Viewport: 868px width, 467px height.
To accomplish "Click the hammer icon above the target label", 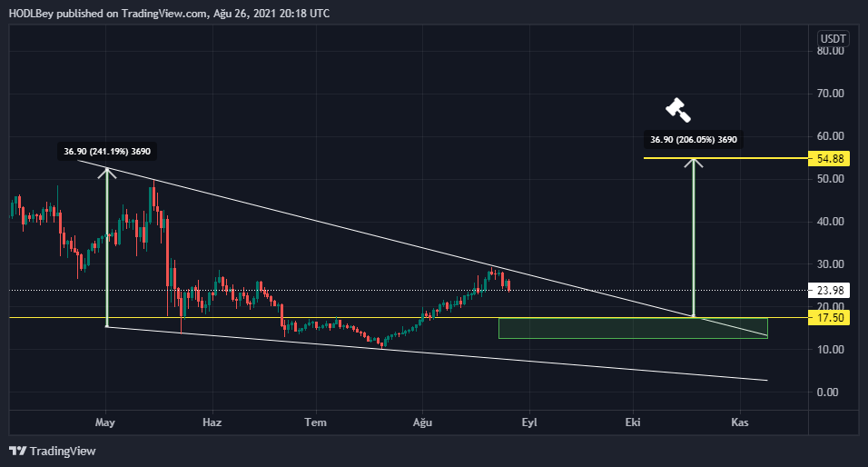I will (x=678, y=110).
